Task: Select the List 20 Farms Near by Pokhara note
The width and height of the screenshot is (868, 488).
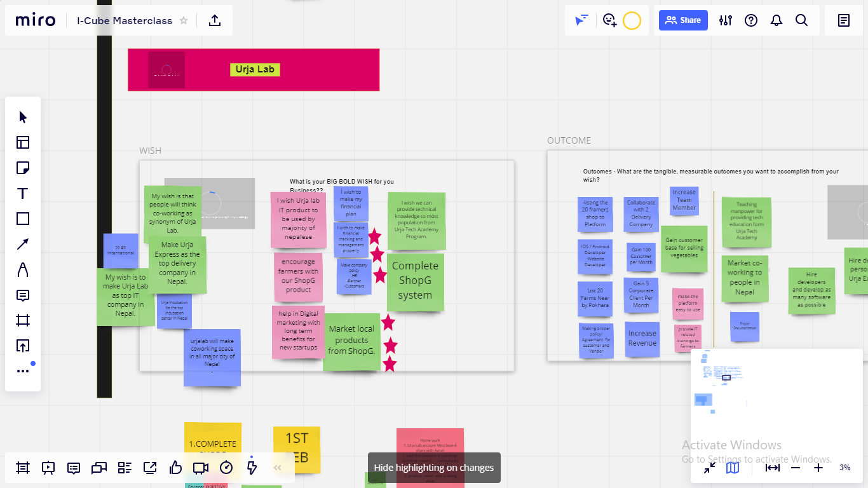Action: pyautogui.click(x=595, y=299)
